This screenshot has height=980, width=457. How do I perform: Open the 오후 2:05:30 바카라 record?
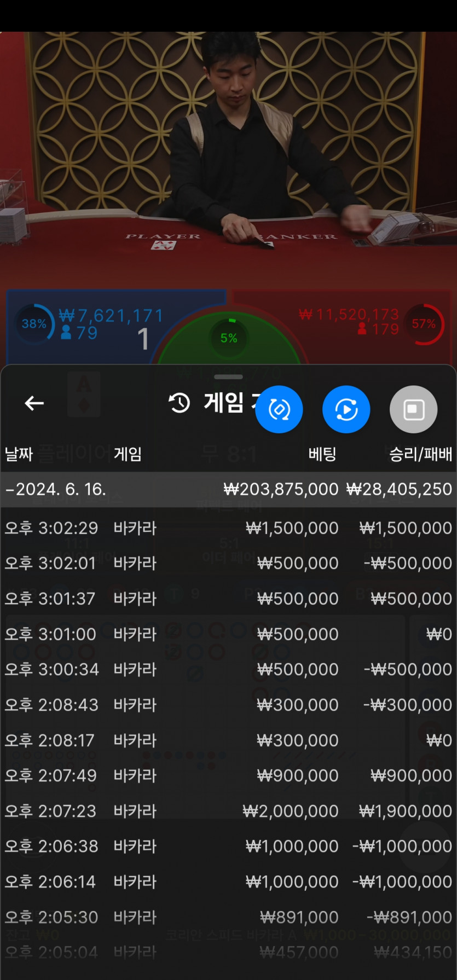(x=229, y=917)
